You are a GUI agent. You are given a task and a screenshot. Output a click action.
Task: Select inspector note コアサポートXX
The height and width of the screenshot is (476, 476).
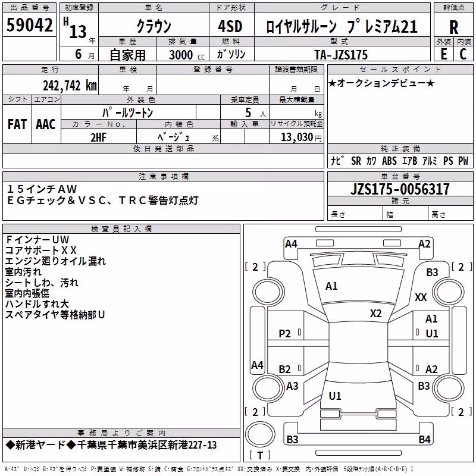[x=41, y=250]
